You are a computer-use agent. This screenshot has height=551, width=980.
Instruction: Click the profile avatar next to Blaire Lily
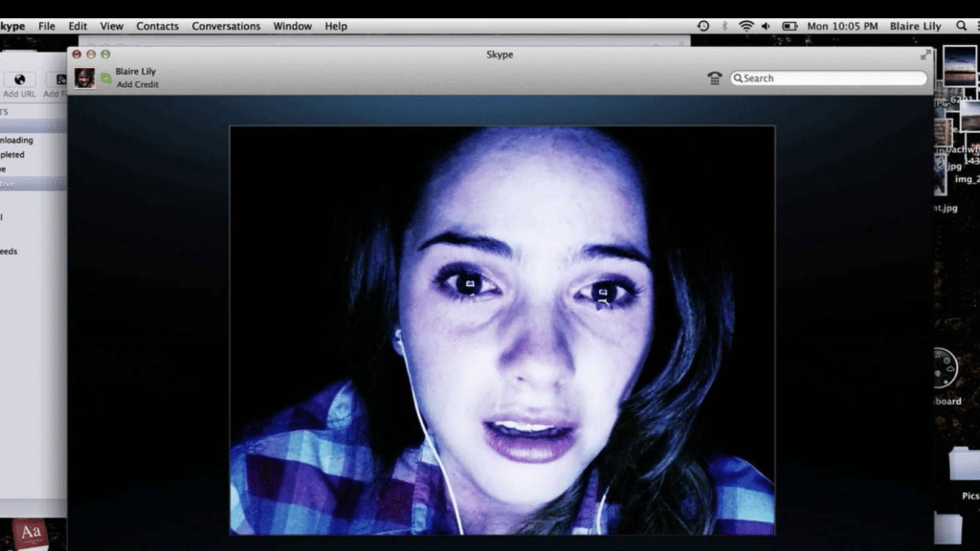84,77
